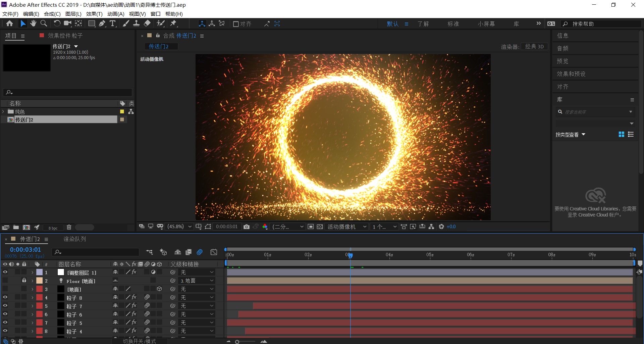The height and width of the screenshot is (344, 644).
Task: Switch library to grid view
Action: 621,134
